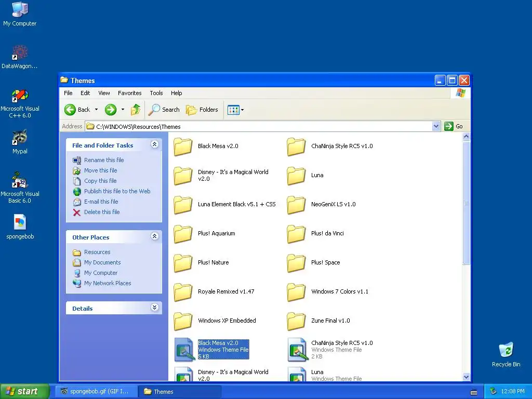Viewport: 532px width, 399px height.
Task: Go up one folder level
Action: point(136,110)
